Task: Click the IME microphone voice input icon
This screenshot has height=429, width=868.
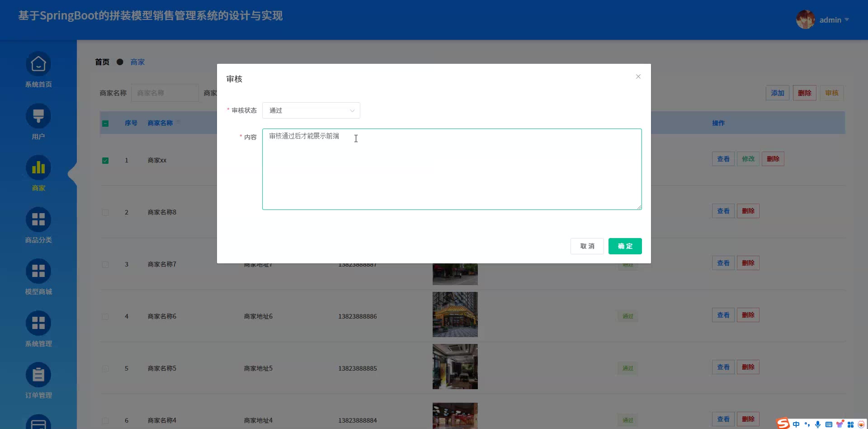Action: [818, 424]
